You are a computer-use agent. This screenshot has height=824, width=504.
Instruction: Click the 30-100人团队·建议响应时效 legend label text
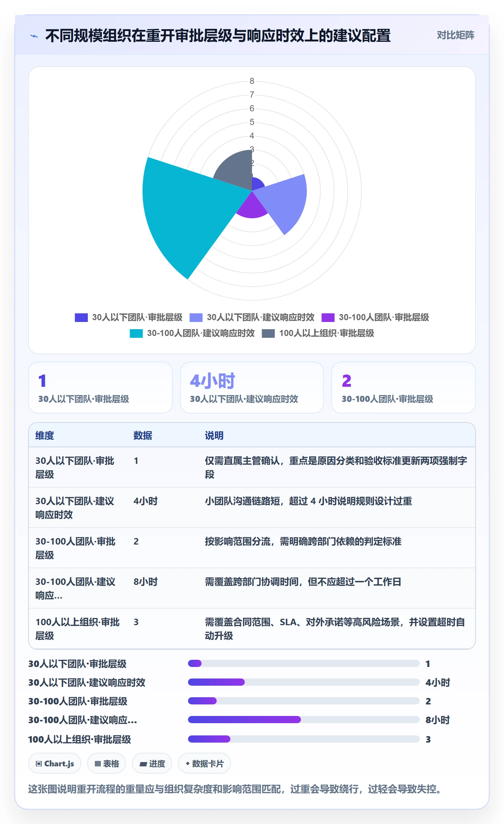click(x=201, y=333)
